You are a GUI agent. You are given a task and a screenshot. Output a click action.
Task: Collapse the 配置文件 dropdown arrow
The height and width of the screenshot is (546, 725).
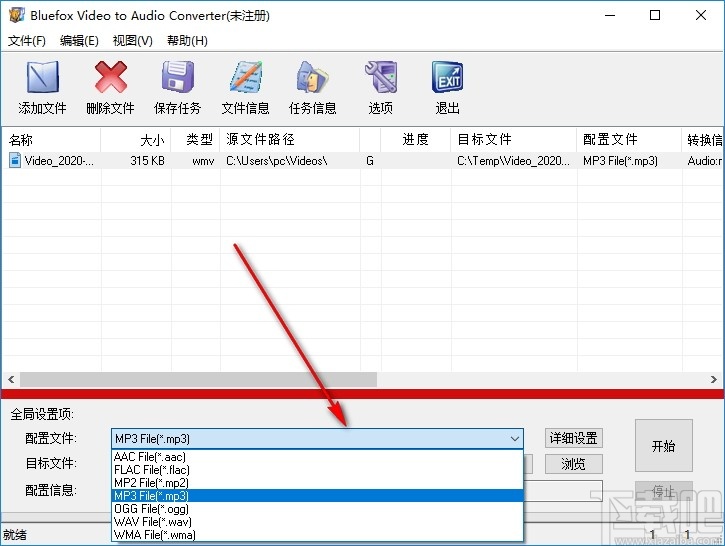(515, 439)
